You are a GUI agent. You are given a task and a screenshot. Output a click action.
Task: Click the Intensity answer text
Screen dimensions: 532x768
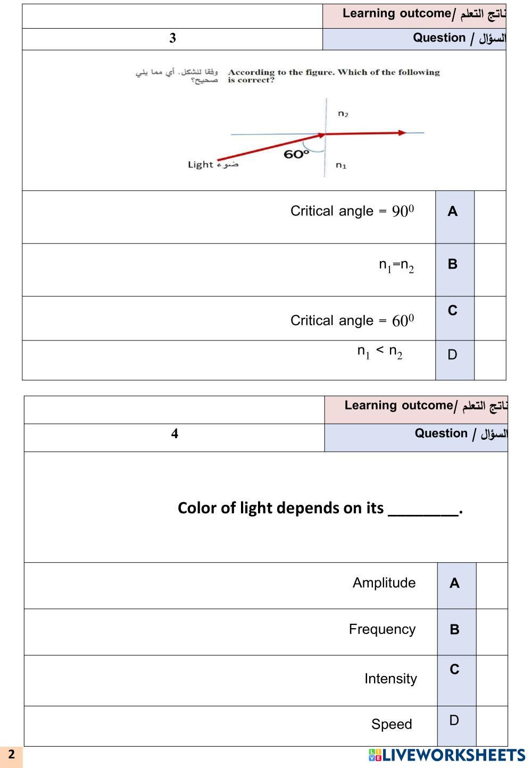pyautogui.click(x=390, y=679)
